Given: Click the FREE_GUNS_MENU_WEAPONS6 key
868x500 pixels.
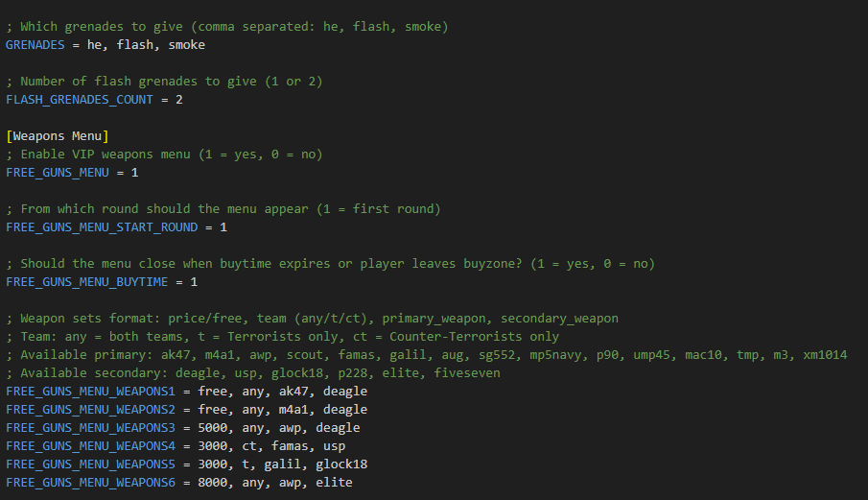Looking at the screenshot, I should [91, 483].
